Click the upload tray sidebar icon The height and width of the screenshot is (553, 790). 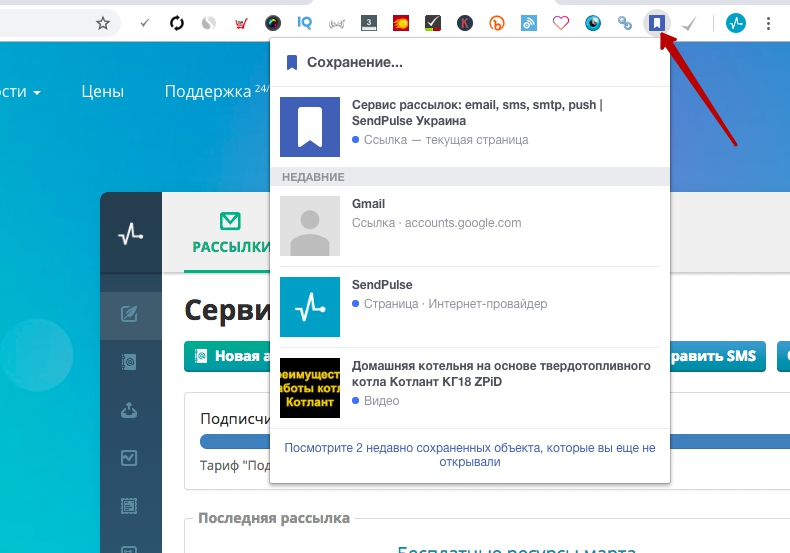point(129,410)
